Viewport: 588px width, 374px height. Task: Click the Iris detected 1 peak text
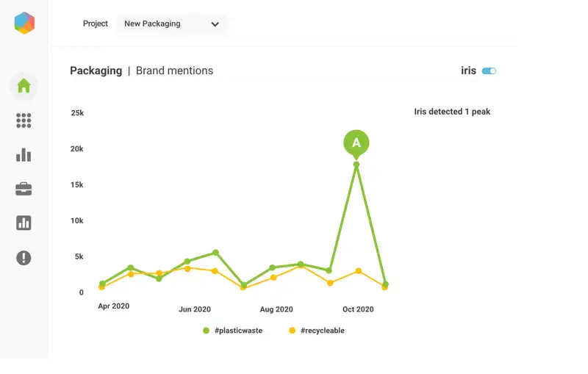pyautogui.click(x=452, y=112)
